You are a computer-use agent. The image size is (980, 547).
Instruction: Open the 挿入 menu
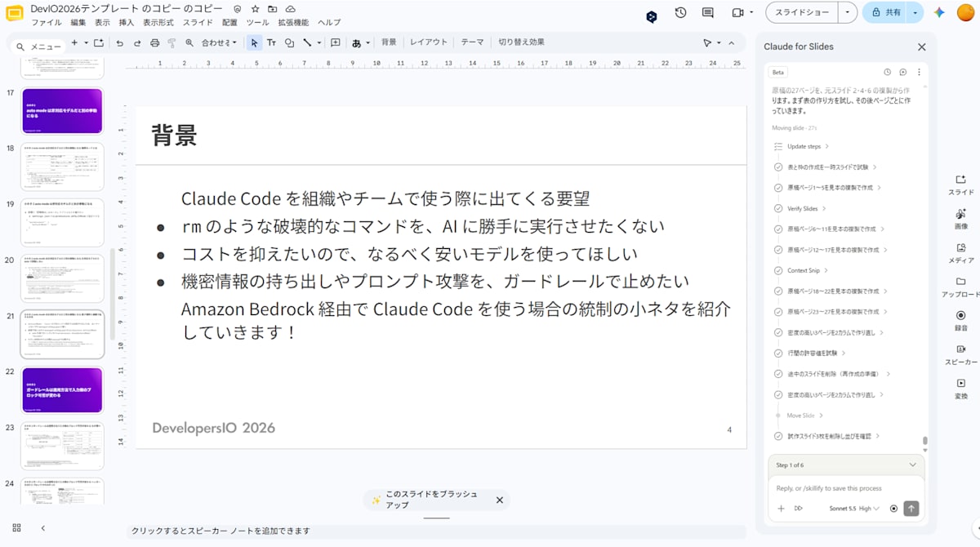pyautogui.click(x=127, y=22)
